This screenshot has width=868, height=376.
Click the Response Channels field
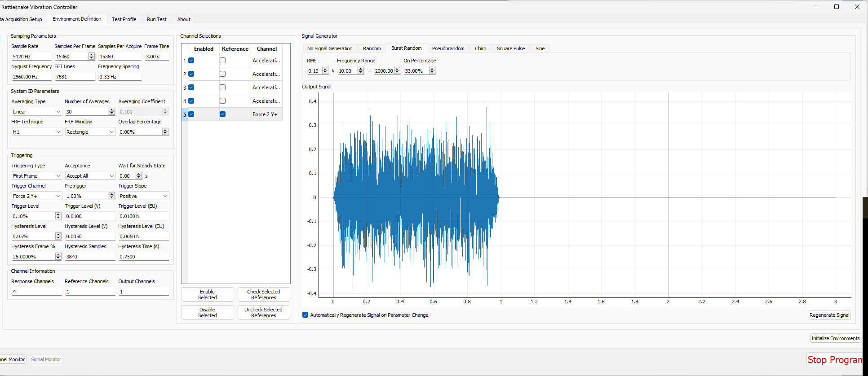point(36,292)
